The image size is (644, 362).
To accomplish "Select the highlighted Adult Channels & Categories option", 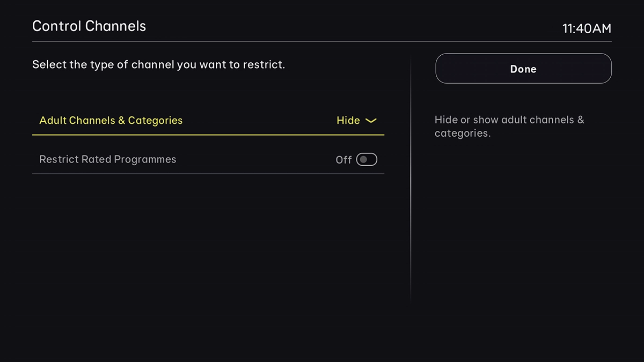I will (111, 120).
